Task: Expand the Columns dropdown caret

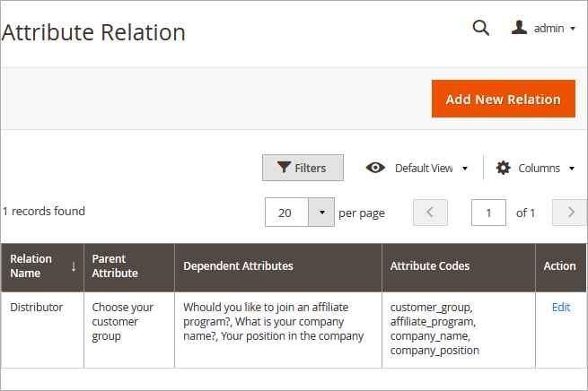Action: [571, 169]
